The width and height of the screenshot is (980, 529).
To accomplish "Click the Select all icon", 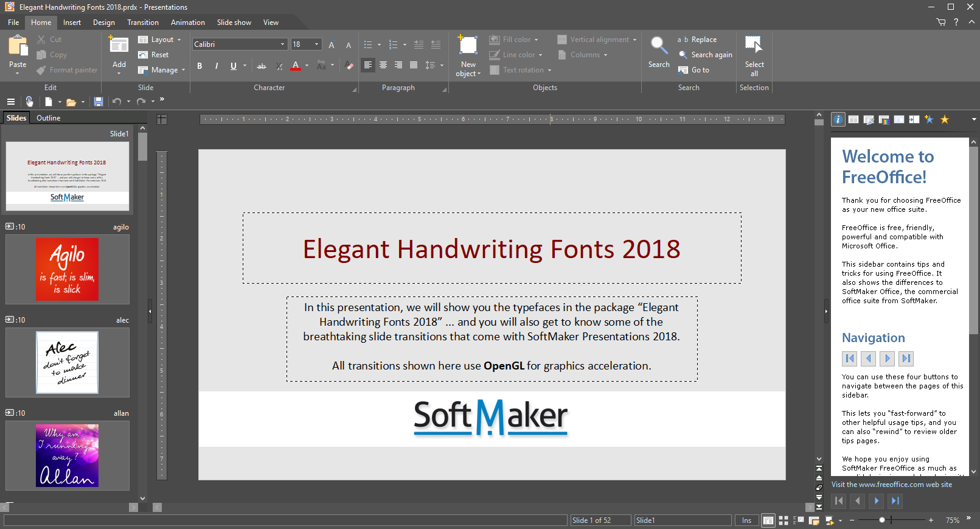I will (754, 46).
